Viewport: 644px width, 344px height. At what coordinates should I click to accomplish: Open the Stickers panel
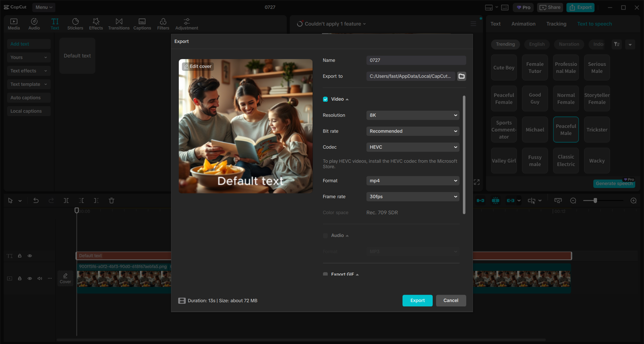[75, 24]
